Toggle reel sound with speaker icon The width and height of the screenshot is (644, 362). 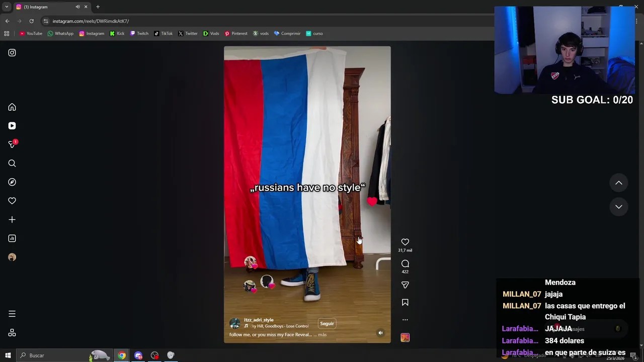pos(381,333)
